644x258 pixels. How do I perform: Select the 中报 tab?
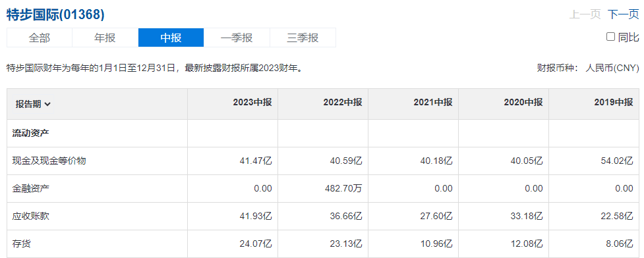171,38
